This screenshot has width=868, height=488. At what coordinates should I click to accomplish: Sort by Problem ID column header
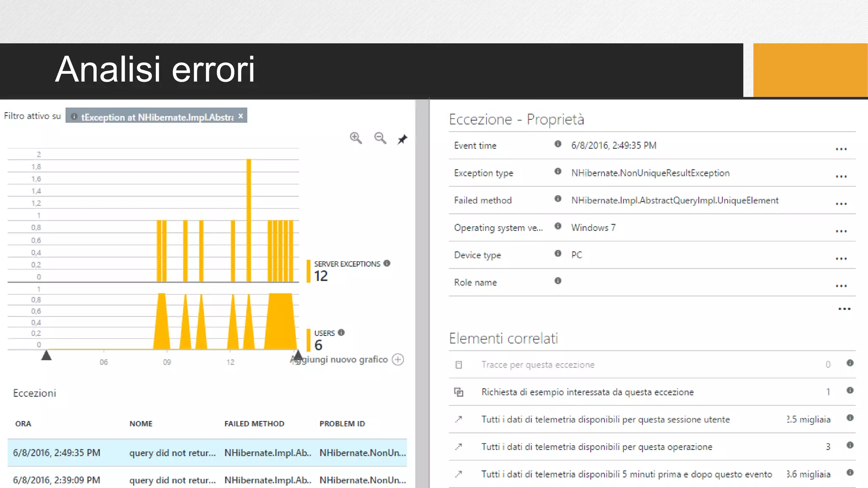(342, 424)
